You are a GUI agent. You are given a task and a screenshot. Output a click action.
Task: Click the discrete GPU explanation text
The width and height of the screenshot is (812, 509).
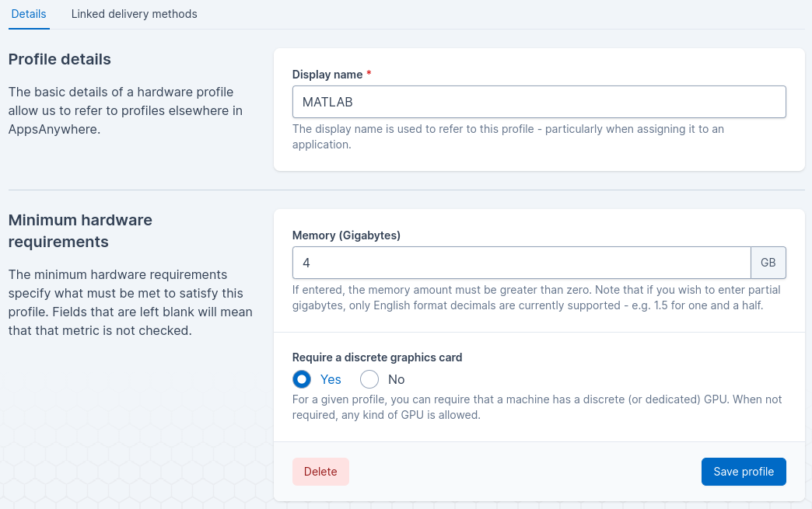point(537,407)
